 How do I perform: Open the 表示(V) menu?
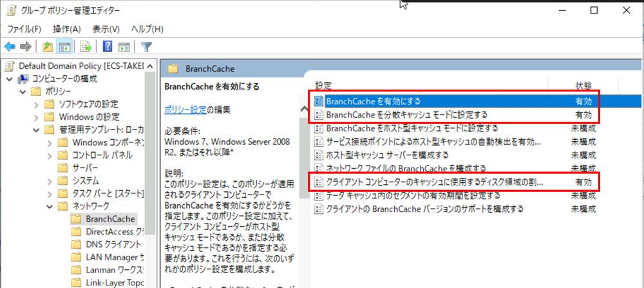[x=106, y=29]
